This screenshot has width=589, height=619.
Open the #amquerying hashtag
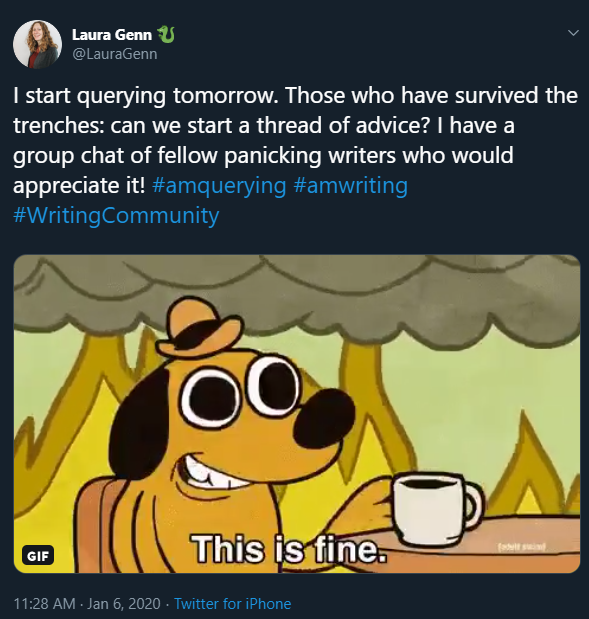click(219, 186)
